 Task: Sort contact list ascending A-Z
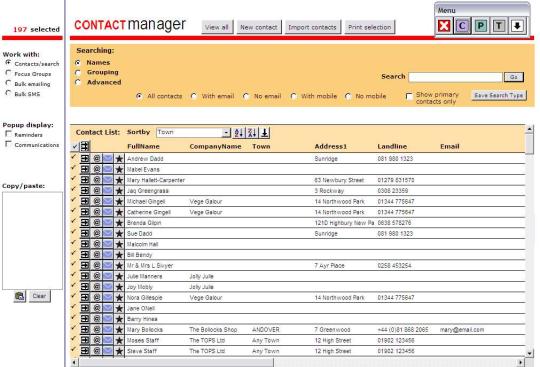point(239,133)
